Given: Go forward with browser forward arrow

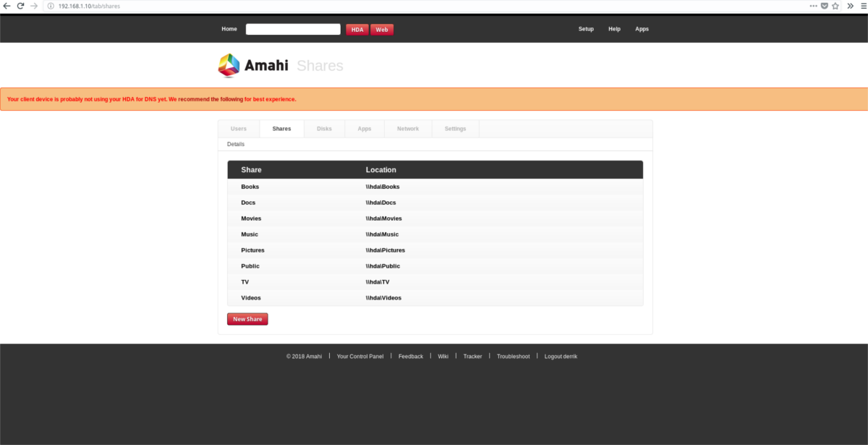Looking at the screenshot, I should click(x=33, y=6).
